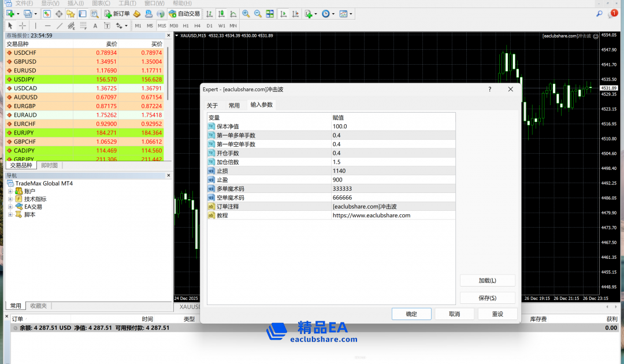Switch to the 关于 tab in dialog

[x=213, y=105]
